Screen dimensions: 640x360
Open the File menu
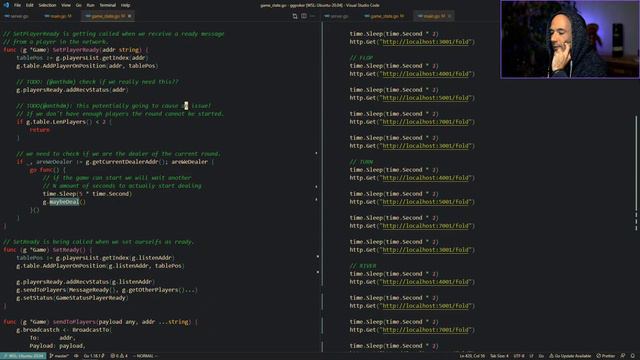[17, 5]
